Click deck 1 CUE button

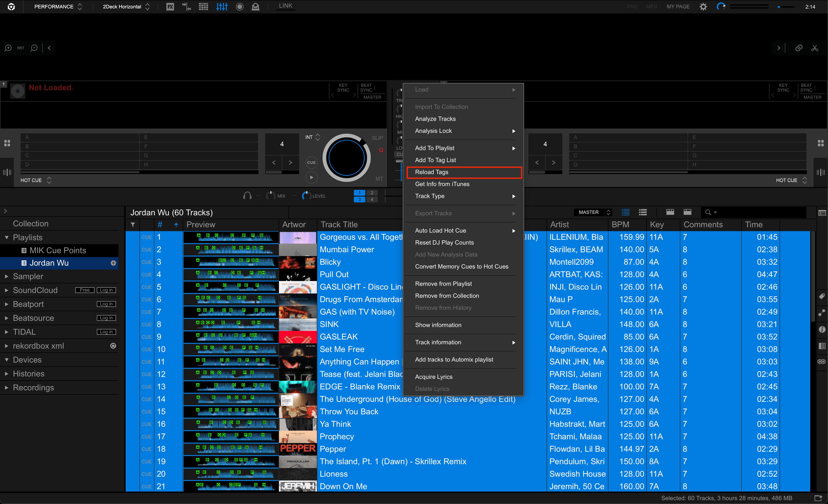[x=311, y=163]
